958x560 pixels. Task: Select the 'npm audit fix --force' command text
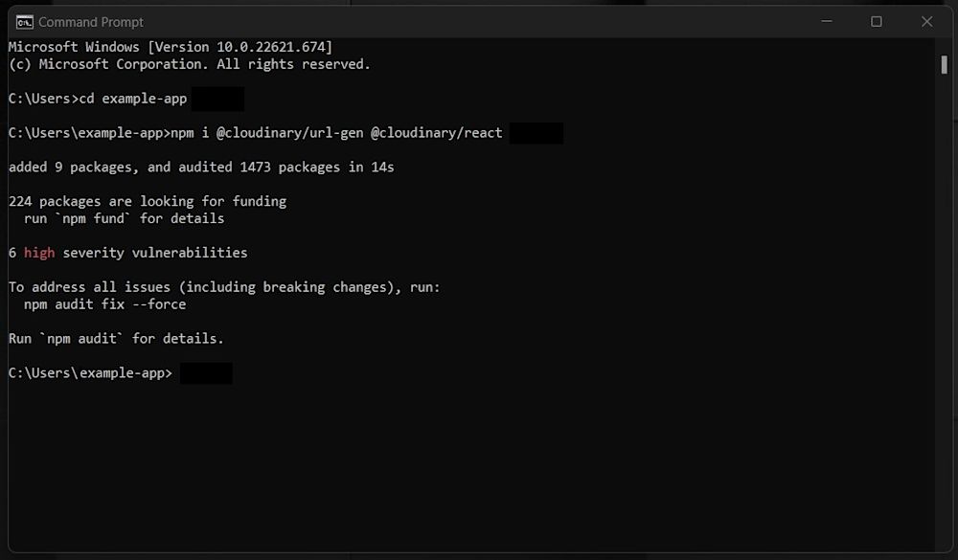coord(103,303)
